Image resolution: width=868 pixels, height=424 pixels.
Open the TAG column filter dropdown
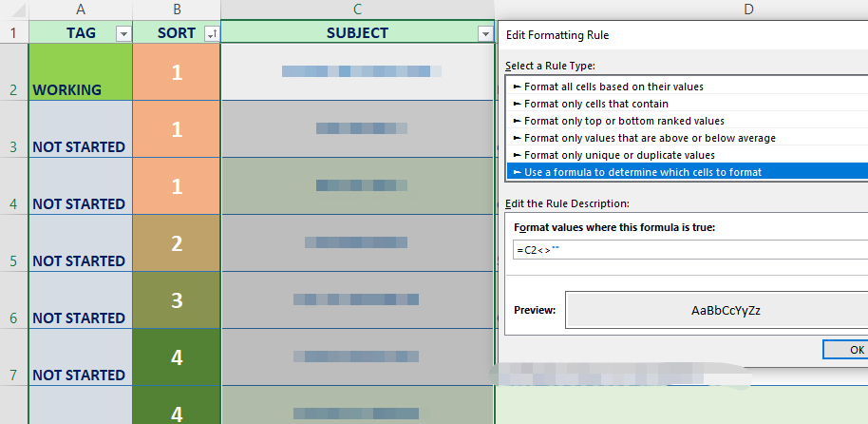tap(123, 33)
